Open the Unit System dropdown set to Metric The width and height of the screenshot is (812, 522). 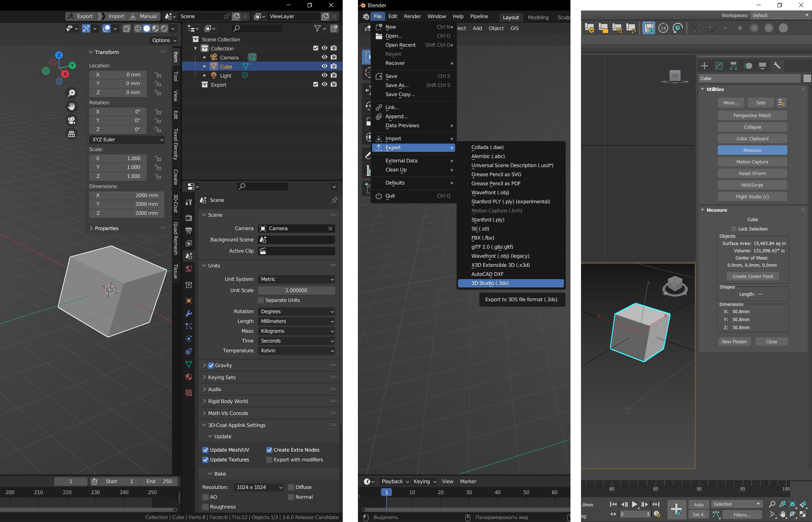coord(296,279)
